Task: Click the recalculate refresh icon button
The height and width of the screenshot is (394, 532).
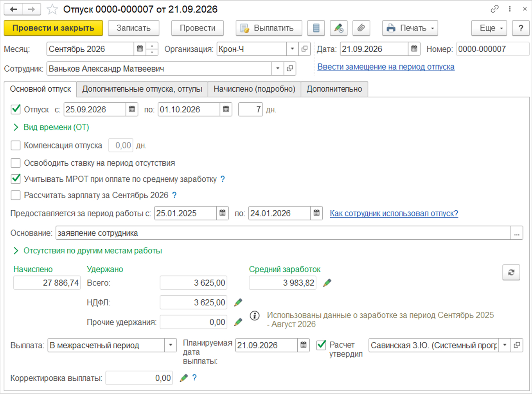Action: tap(511, 272)
